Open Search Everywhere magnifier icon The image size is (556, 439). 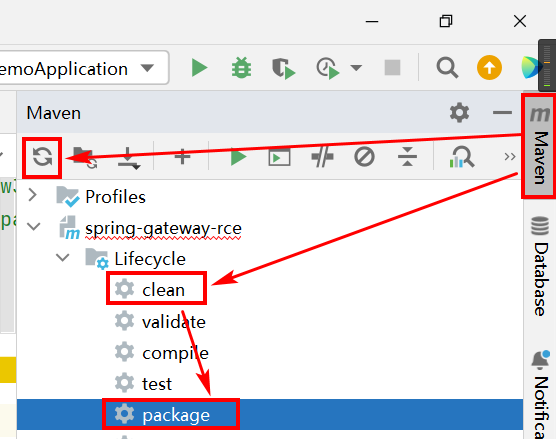447,67
